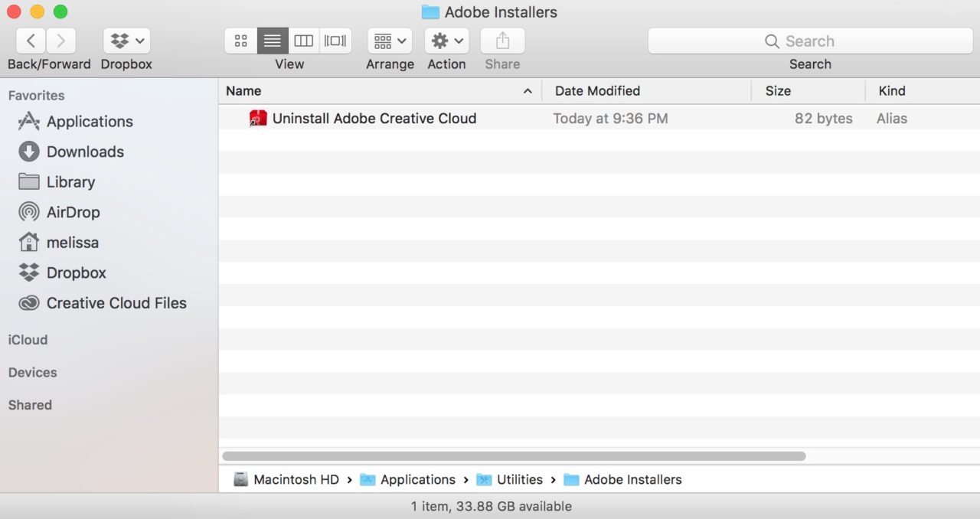980x519 pixels.
Task: Go to Macintosh HD in path bar
Action: 286,480
